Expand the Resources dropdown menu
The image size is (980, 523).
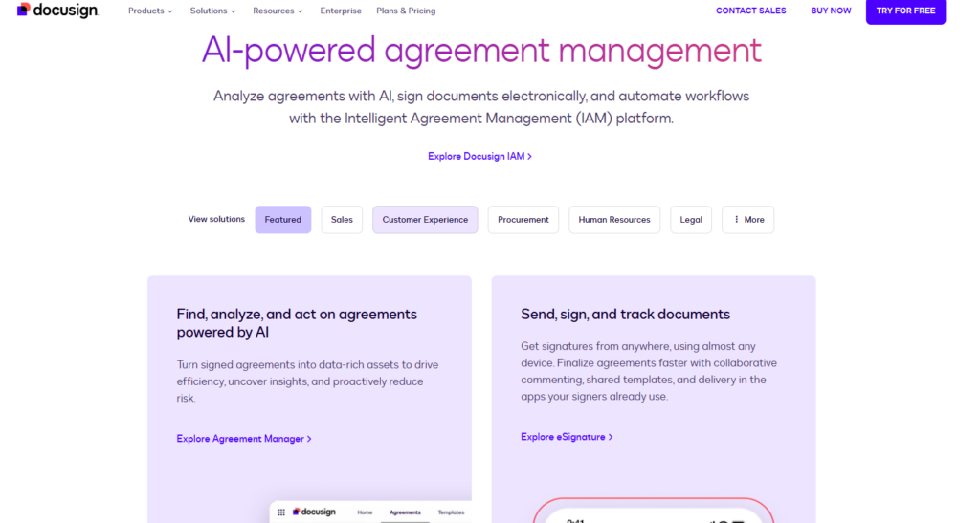278,11
